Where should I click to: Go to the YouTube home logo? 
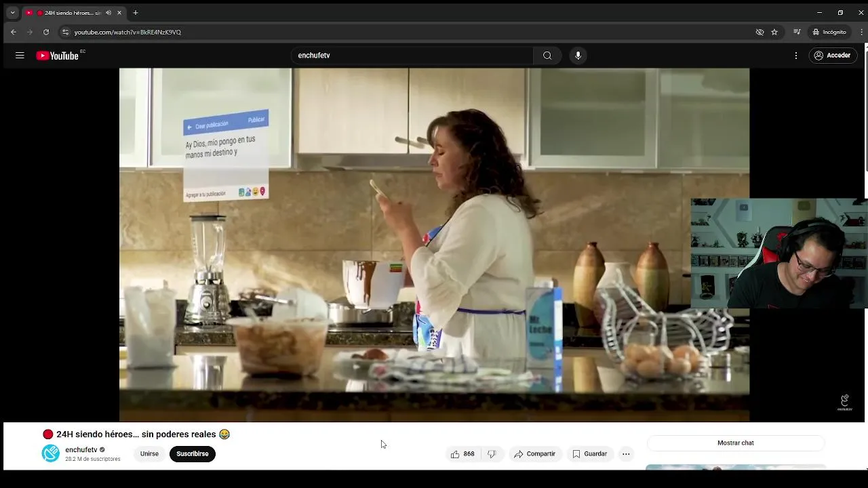(x=58, y=56)
